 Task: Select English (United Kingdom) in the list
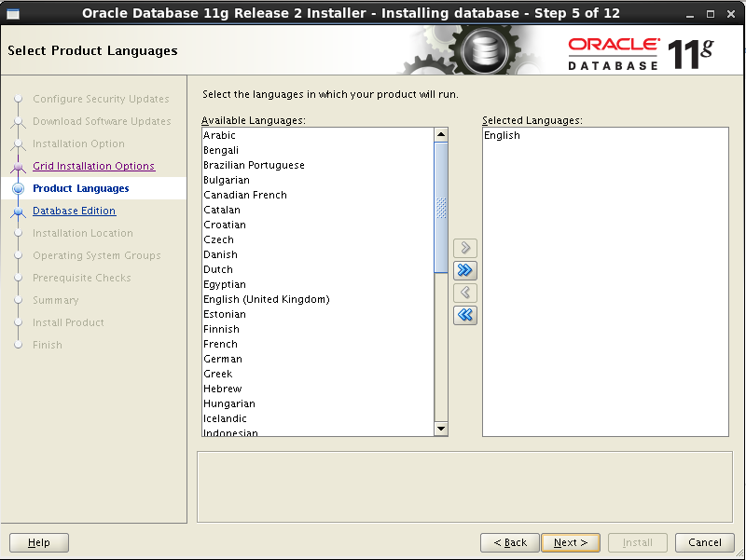coord(318,299)
